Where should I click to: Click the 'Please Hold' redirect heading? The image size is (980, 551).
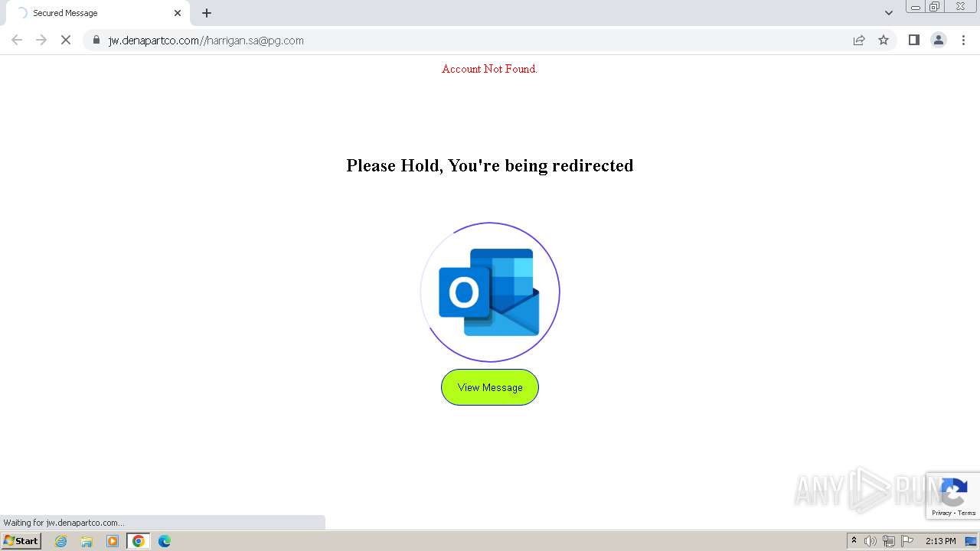(x=490, y=165)
